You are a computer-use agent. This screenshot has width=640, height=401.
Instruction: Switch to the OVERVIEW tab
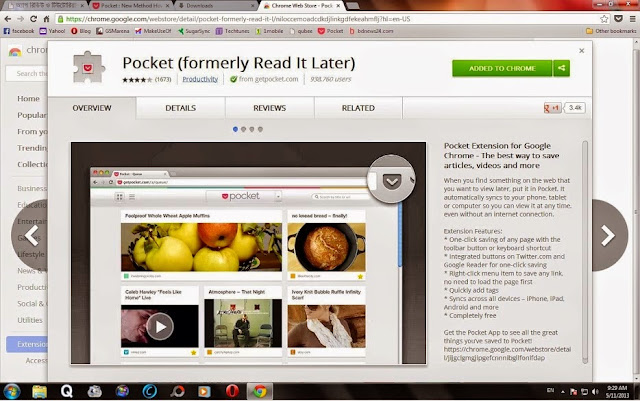click(x=92, y=108)
